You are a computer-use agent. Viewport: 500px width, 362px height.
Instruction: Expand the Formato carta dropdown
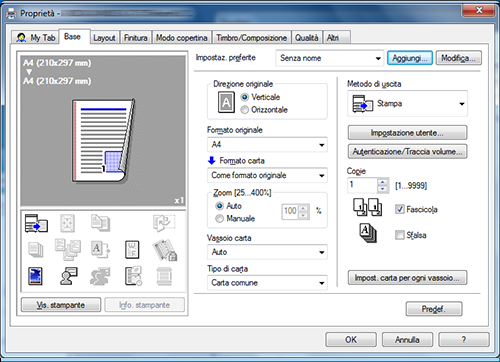[x=267, y=175]
